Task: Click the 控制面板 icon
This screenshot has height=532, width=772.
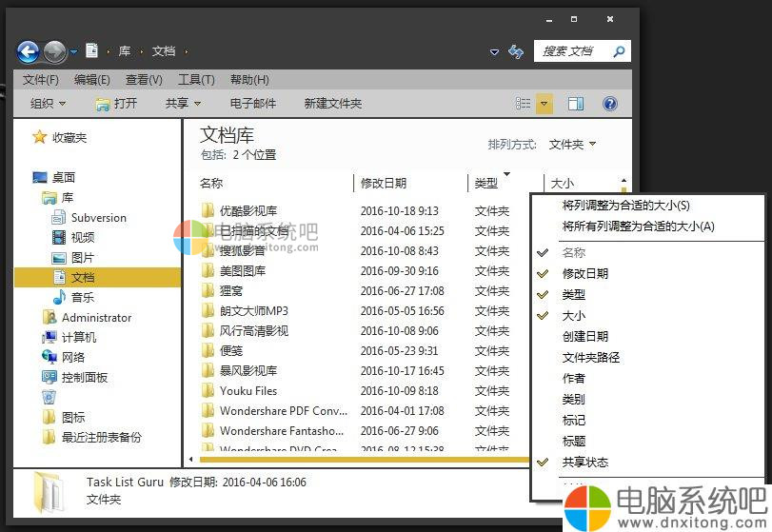Action: [49, 378]
